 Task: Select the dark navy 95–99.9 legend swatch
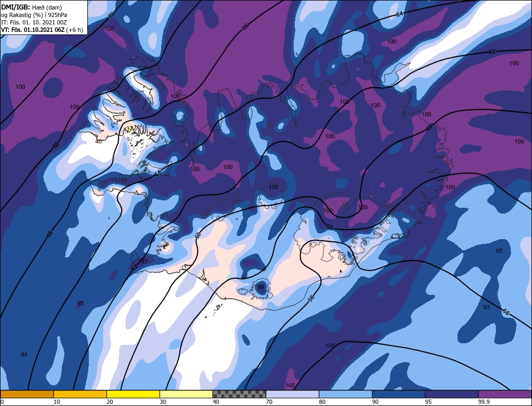[452, 394]
